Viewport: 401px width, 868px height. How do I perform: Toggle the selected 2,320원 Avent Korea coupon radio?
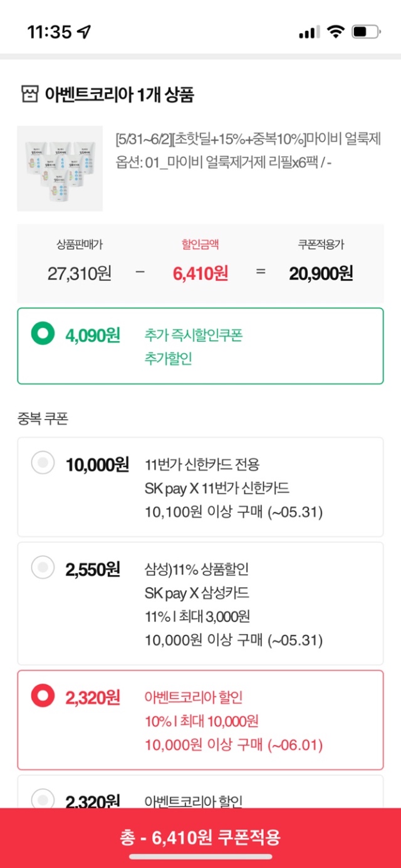pyautogui.click(x=43, y=695)
